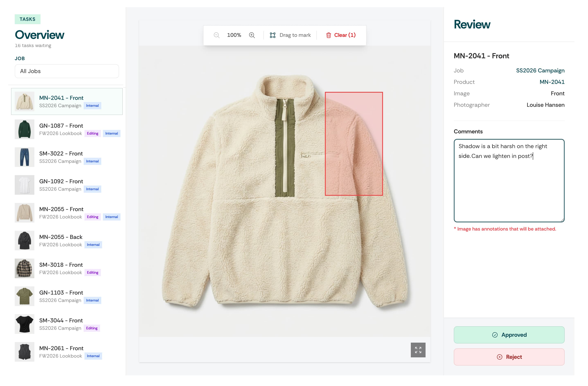588x386 pixels.
Task: Click the X icon on Reject
Action: tap(499, 357)
